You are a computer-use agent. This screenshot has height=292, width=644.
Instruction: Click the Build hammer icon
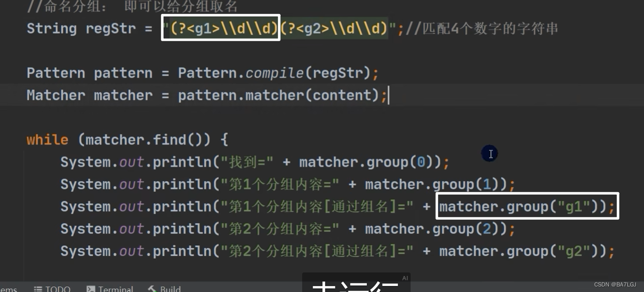click(x=152, y=289)
